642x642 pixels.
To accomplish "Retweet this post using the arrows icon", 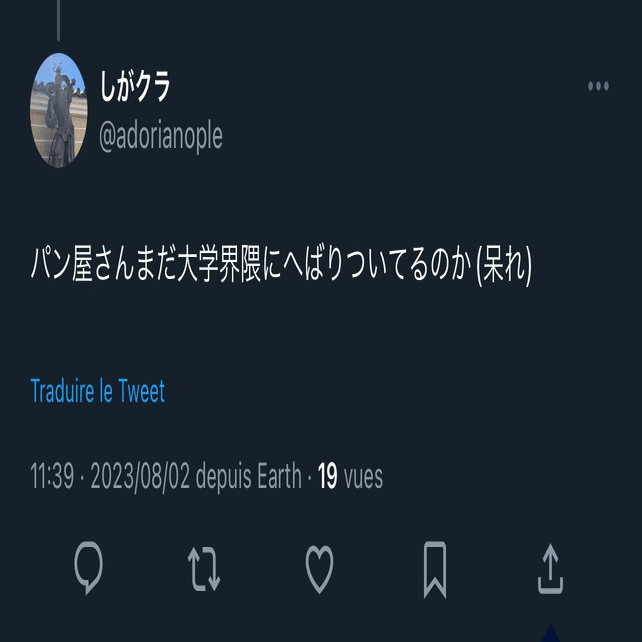I will click(x=204, y=569).
